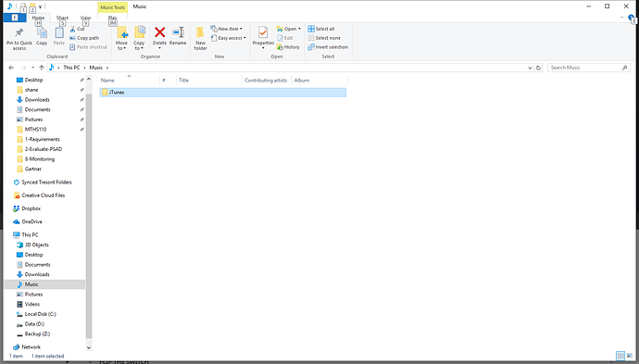
Task: Delete the selected iTunes folder
Action: pyautogui.click(x=159, y=36)
